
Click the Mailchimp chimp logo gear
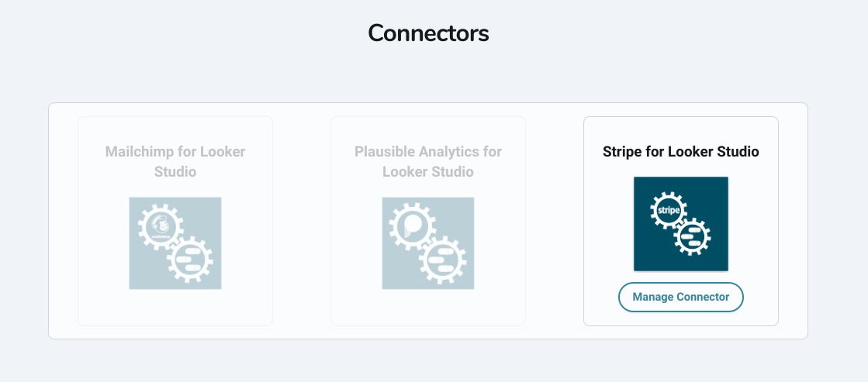(x=161, y=229)
